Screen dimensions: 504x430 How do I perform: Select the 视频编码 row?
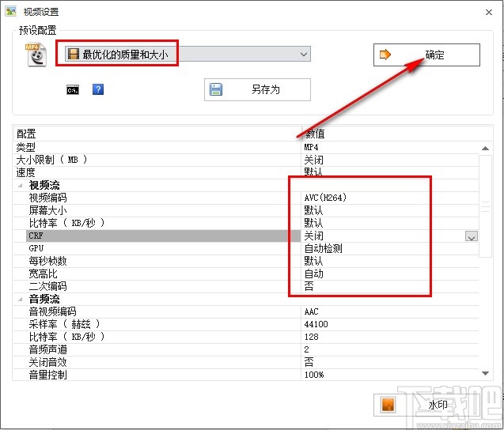246,198
